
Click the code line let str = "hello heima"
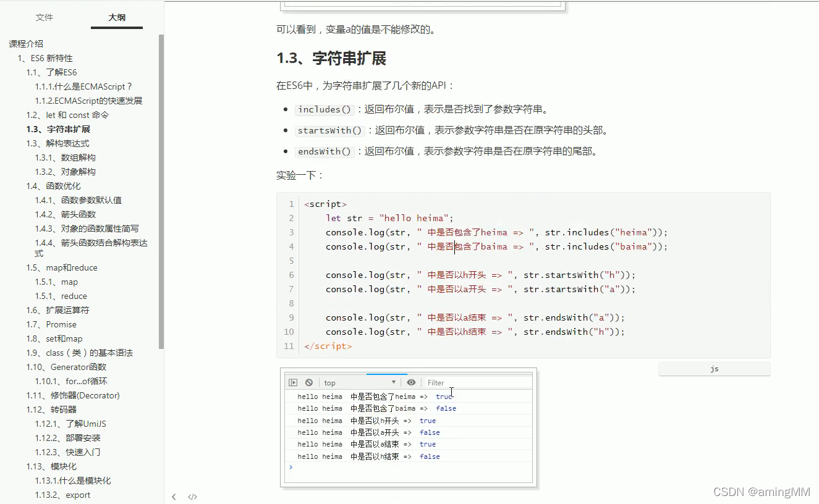(x=389, y=218)
